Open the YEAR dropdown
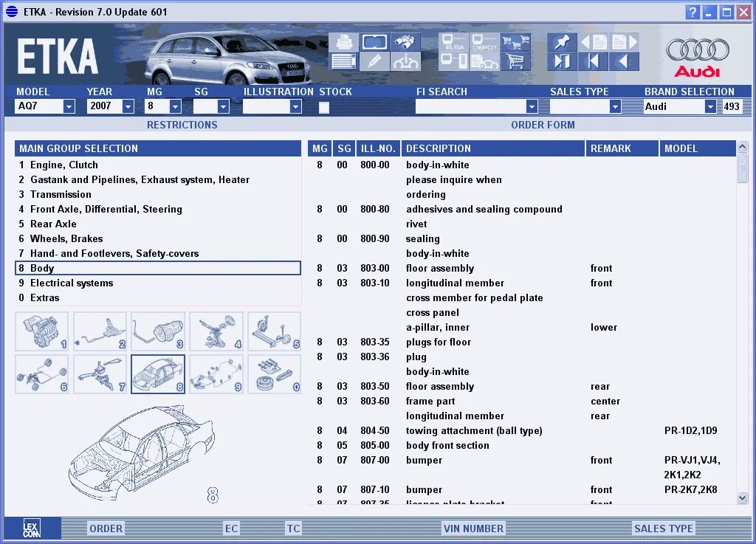Screen dimensions: 756x544 (128, 106)
